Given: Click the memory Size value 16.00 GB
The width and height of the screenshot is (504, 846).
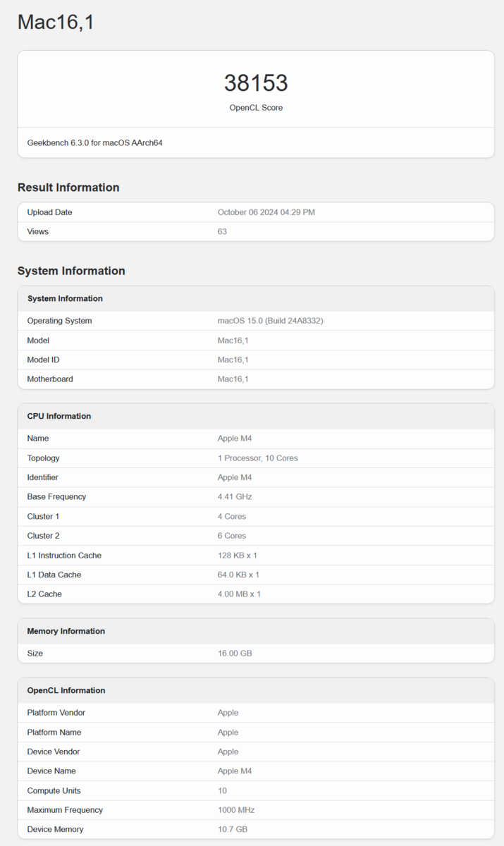Looking at the screenshot, I should click(x=234, y=654).
